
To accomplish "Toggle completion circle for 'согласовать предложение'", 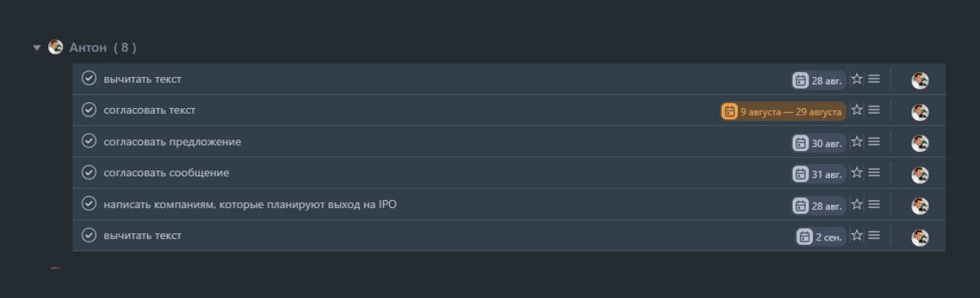I will point(89,141).
